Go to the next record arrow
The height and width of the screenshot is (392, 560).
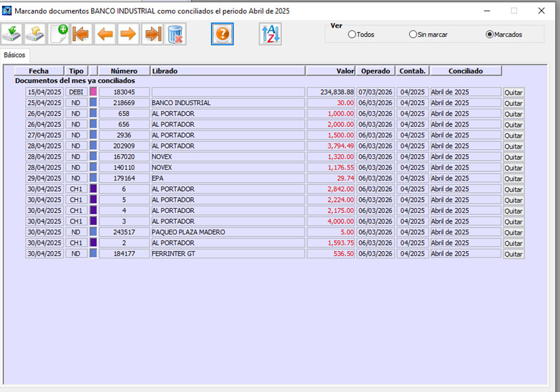128,34
